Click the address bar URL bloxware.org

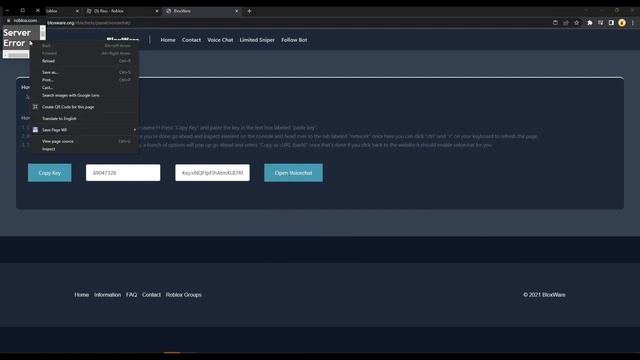pos(89,23)
